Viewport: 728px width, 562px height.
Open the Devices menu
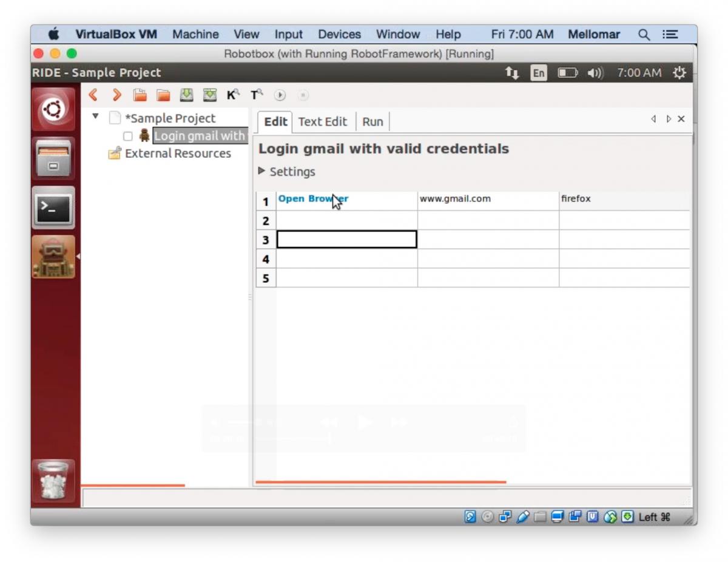tap(339, 35)
